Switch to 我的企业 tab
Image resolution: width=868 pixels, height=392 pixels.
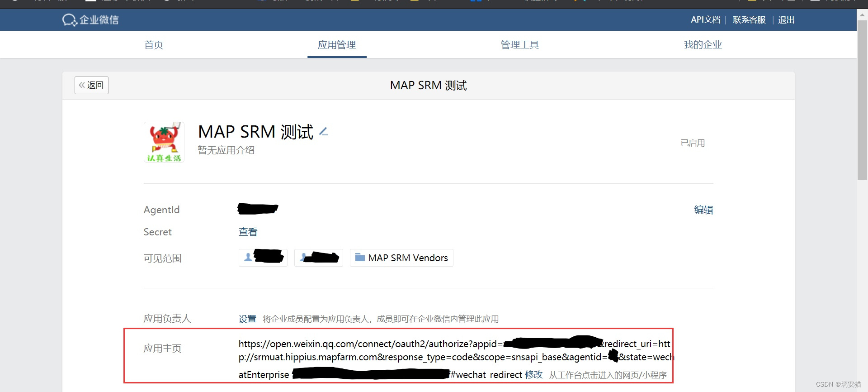pyautogui.click(x=703, y=45)
